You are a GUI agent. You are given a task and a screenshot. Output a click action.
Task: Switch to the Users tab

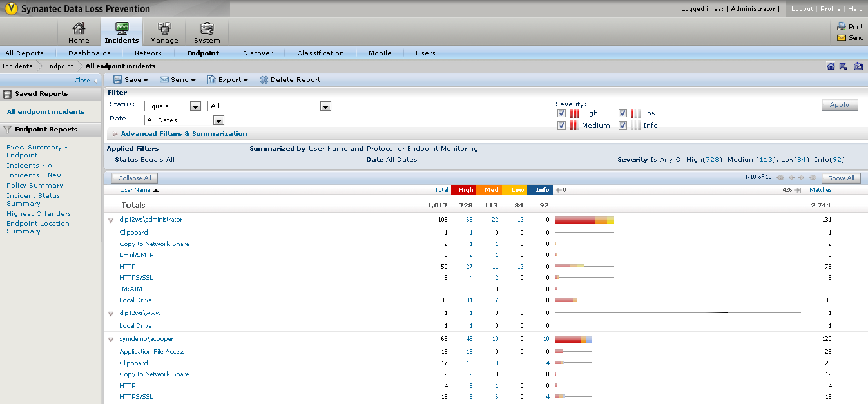click(425, 53)
